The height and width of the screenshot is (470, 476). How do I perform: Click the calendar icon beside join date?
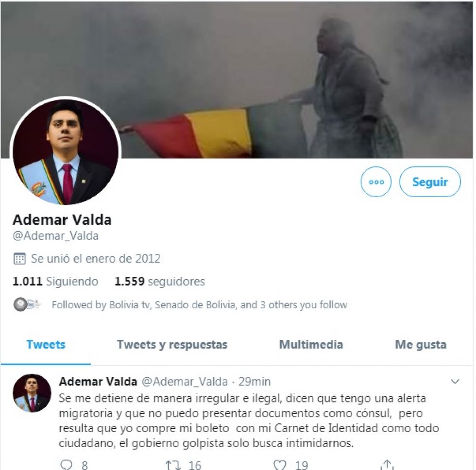click(19, 259)
